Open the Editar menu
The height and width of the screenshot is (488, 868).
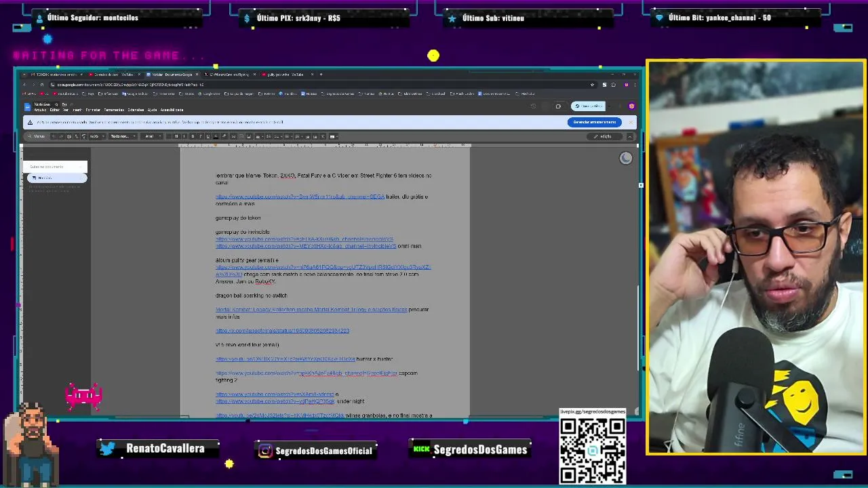(x=54, y=110)
